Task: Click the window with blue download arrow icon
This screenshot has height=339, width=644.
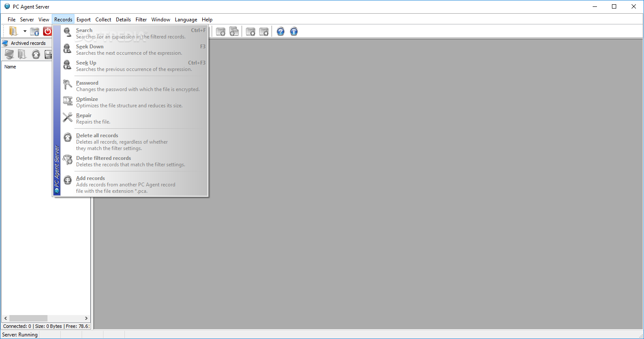Action: (35, 31)
